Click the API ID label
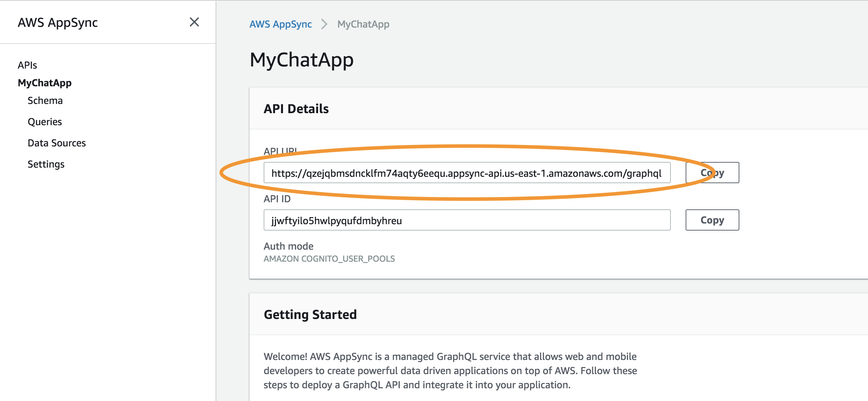This screenshot has width=868, height=401. (x=277, y=199)
